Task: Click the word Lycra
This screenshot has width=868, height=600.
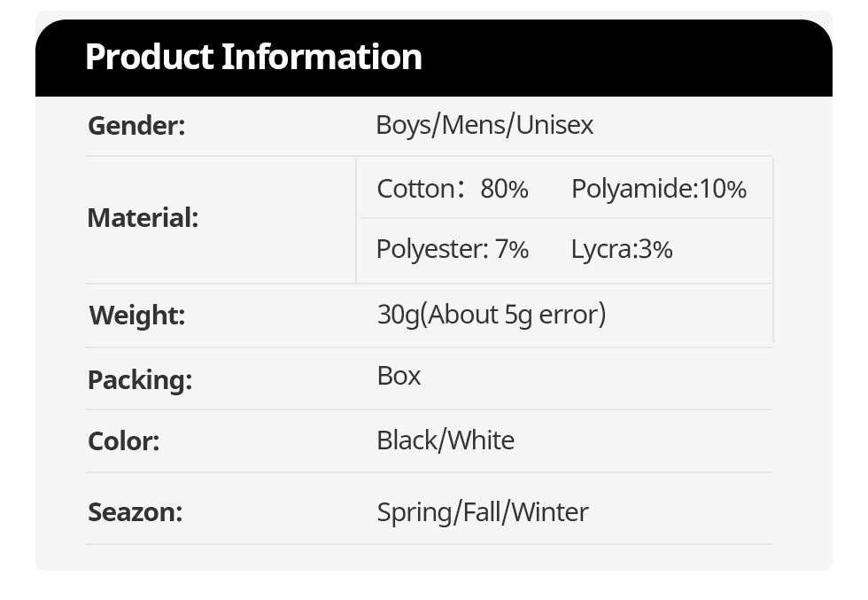Action: point(601,249)
